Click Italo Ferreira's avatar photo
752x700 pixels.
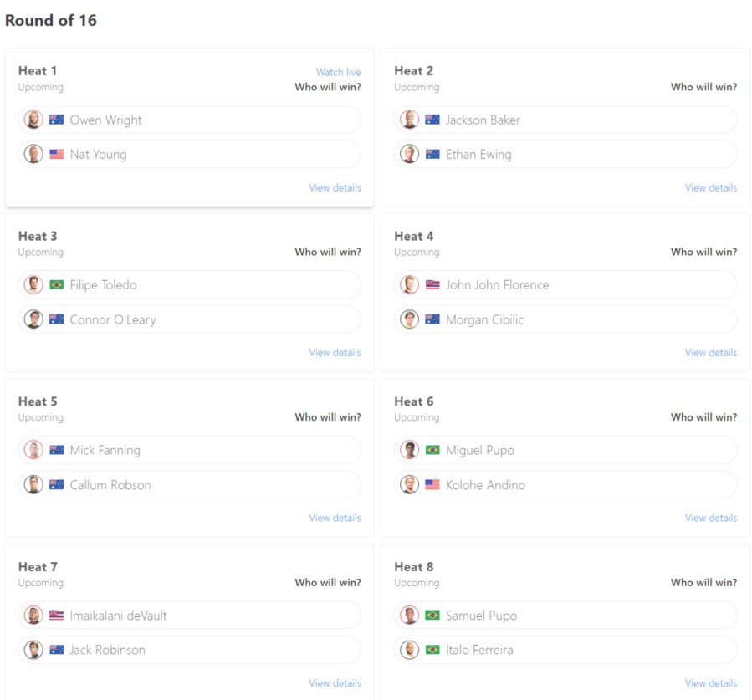[409, 650]
